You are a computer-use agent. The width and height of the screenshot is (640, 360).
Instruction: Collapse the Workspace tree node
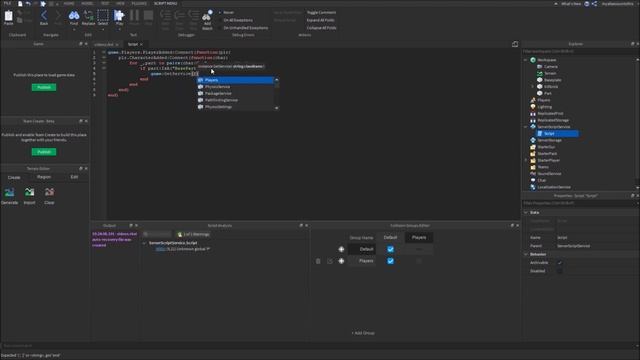526,60
